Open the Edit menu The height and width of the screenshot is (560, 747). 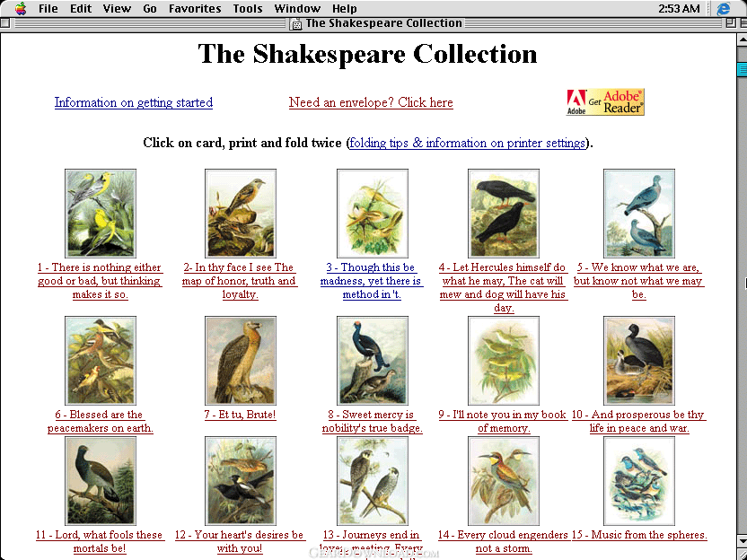coord(81,9)
